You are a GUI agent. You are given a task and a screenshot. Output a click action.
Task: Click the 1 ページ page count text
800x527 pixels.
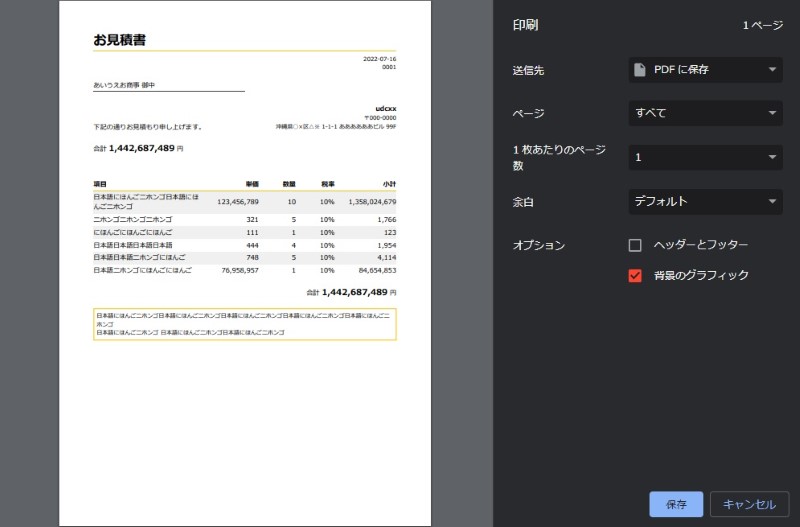click(762, 25)
